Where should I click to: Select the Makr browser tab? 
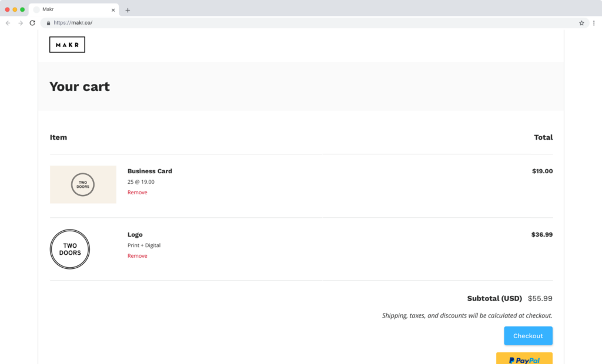click(71, 10)
